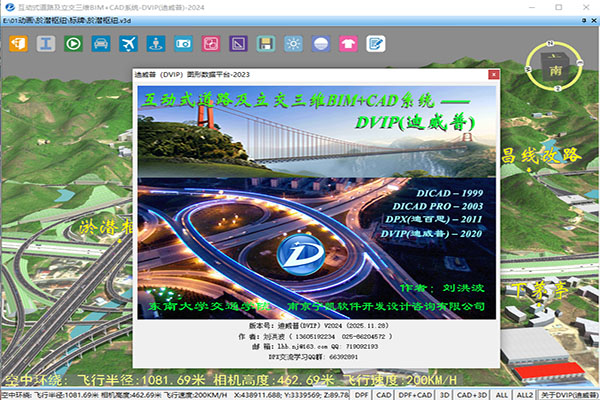Click the walking person icon

(x=155, y=43)
